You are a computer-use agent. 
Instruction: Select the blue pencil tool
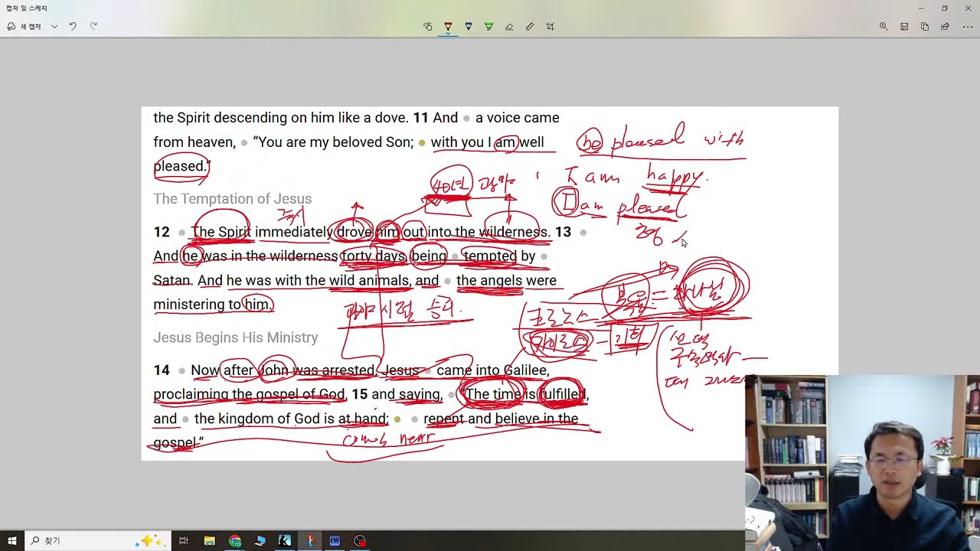pyautogui.click(x=469, y=26)
